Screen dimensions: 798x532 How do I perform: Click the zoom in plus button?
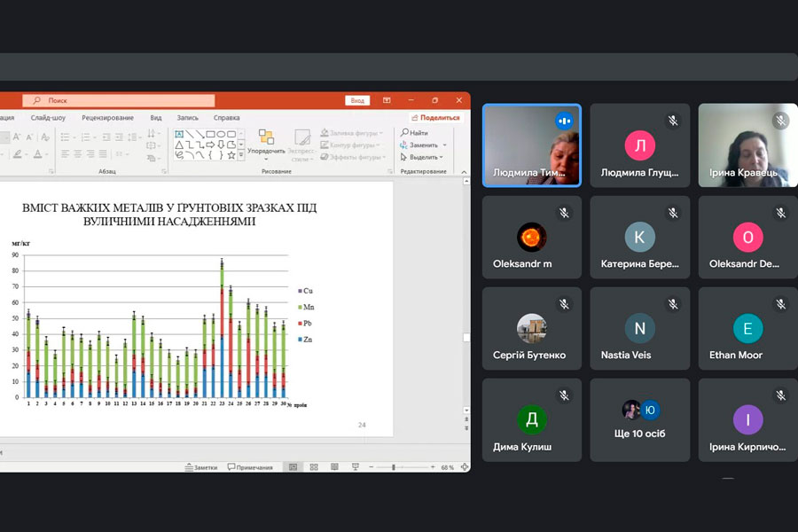click(433, 467)
